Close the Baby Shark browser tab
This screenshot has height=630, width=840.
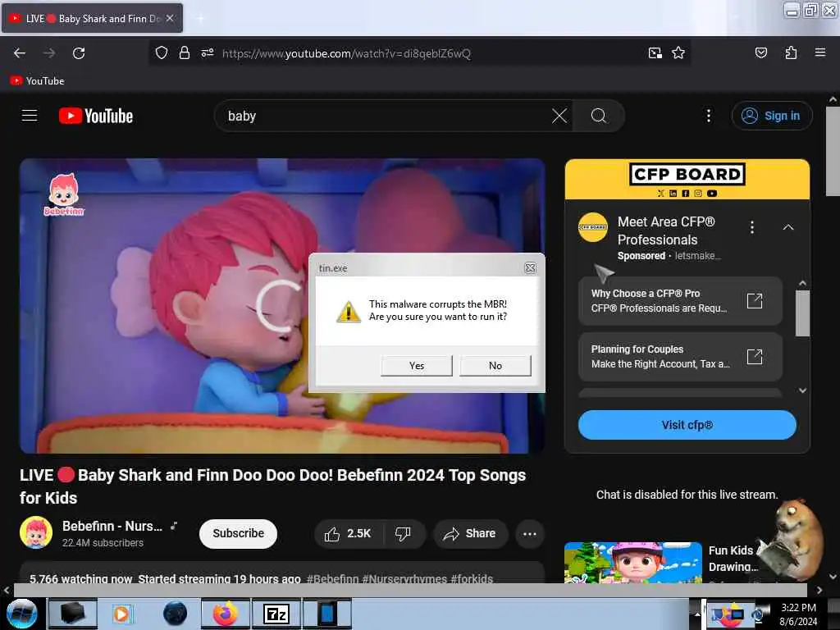click(x=170, y=18)
